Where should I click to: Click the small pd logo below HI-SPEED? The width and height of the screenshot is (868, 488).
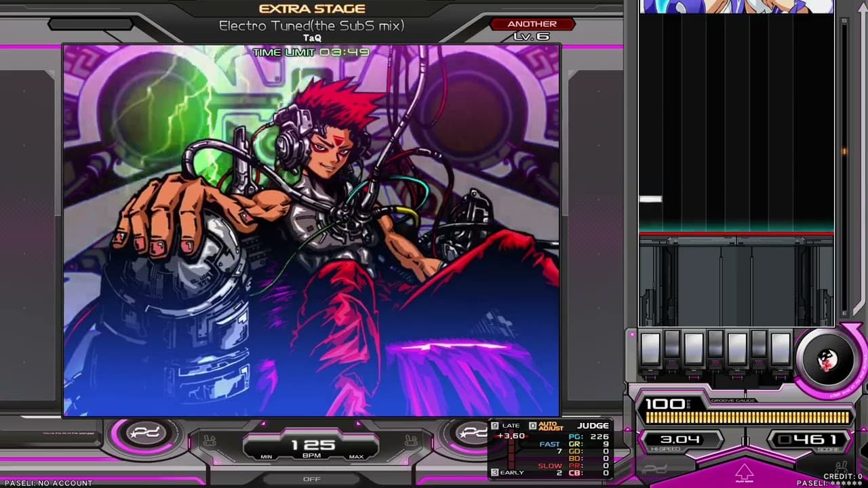point(656,469)
